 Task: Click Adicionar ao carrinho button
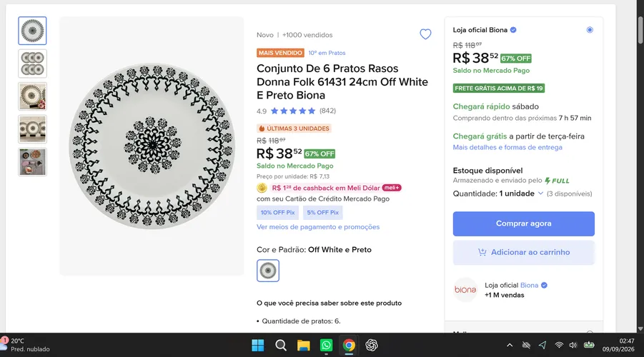(524, 252)
